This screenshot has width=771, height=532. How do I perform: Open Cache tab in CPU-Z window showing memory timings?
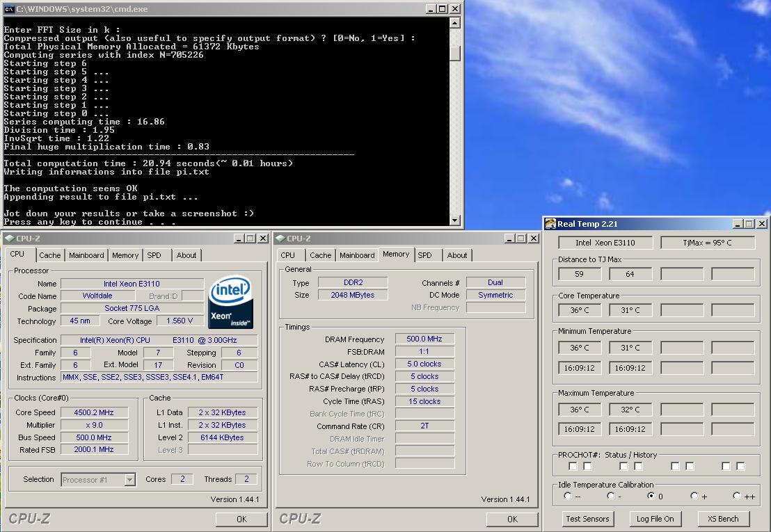321,255
